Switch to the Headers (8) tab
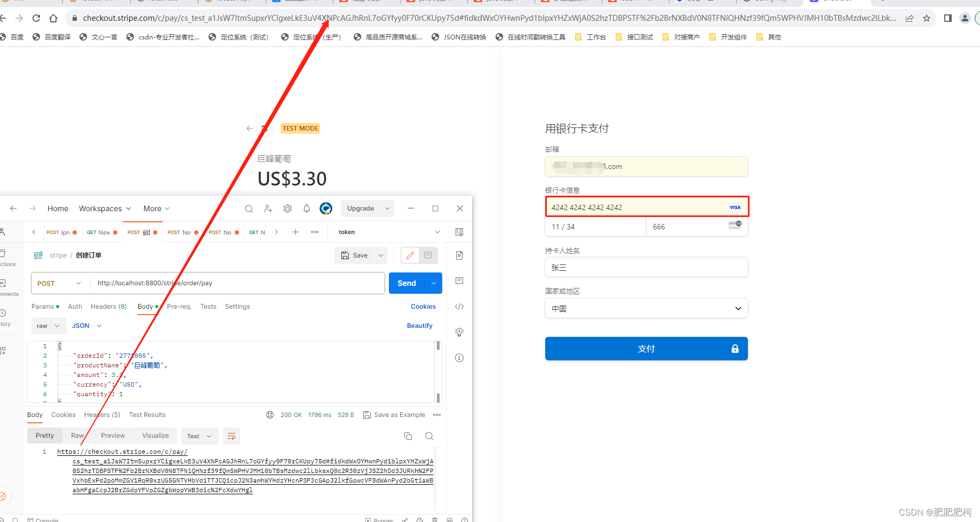This screenshot has height=522, width=980. click(x=108, y=307)
